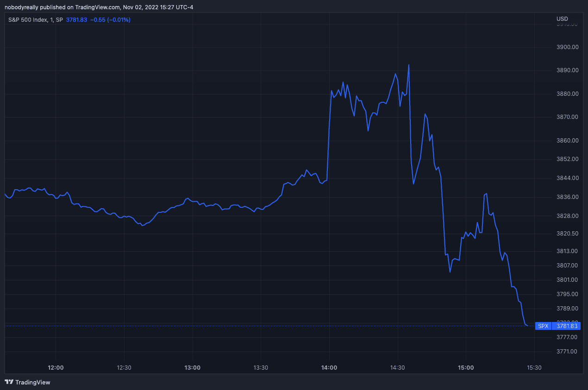
Task: Click the SPX price line tag
Action: point(543,326)
